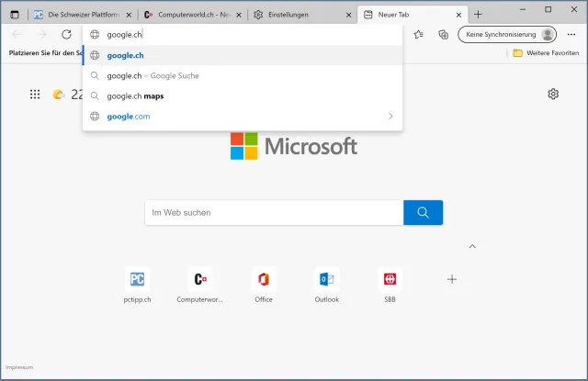This screenshot has height=381, width=588.
Task: Close the Computerworld.ch tab
Action: point(239,15)
